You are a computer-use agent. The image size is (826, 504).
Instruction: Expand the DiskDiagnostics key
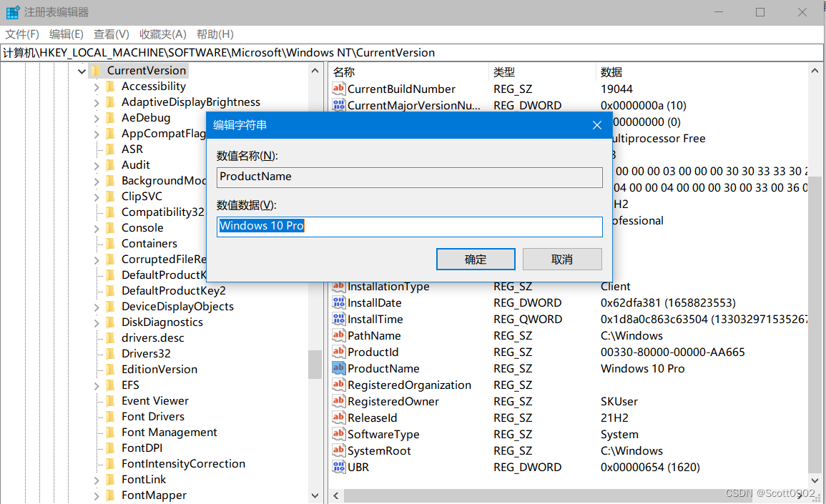tap(97, 323)
